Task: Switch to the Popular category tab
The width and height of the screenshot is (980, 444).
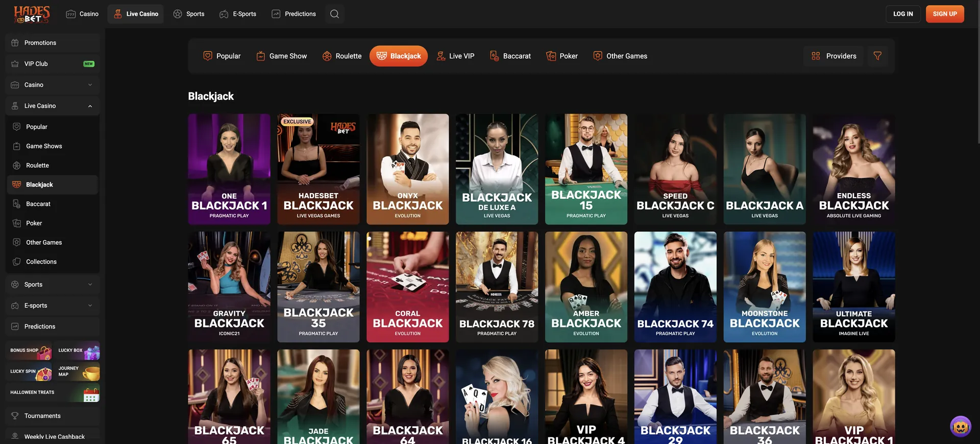Action: [222, 56]
